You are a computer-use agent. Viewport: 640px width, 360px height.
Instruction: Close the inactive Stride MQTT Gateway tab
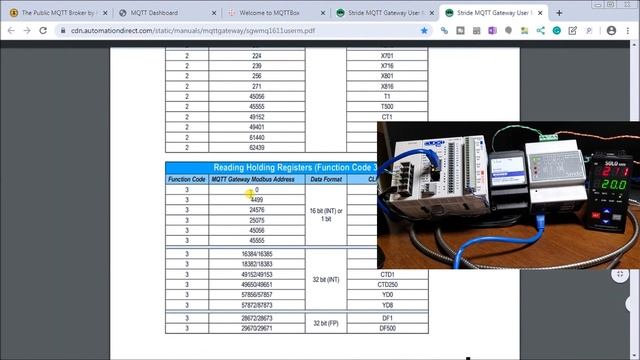(x=432, y=13)
